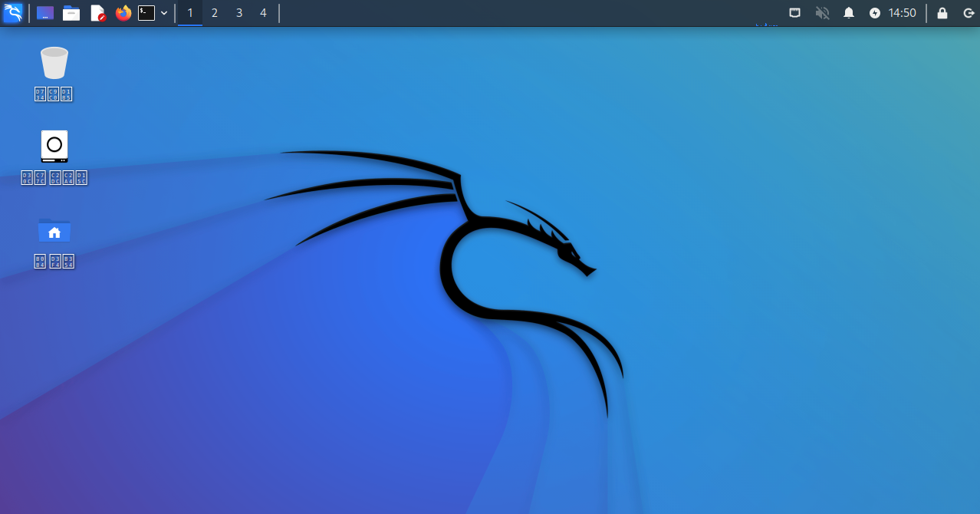This screenshot has height=514, width=980.
Task: Open the network connection tray icon
Action: tap(795, 13)
